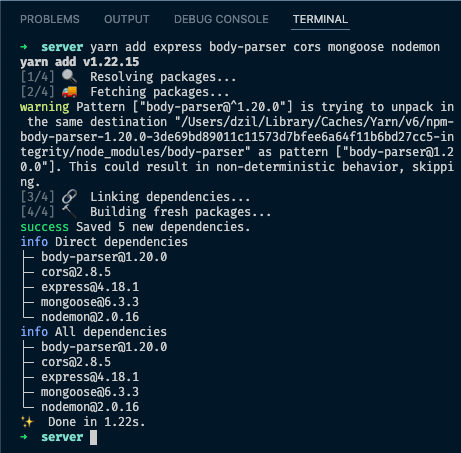The width and height of the screenshot is (461, 453).
Task: Click the sparkles emoji before Done
Action: point(28,422)
